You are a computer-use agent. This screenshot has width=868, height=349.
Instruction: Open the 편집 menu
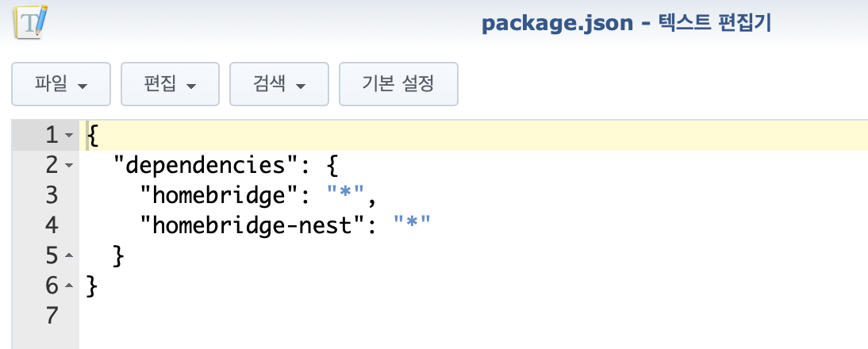click(x=170, y=84)
